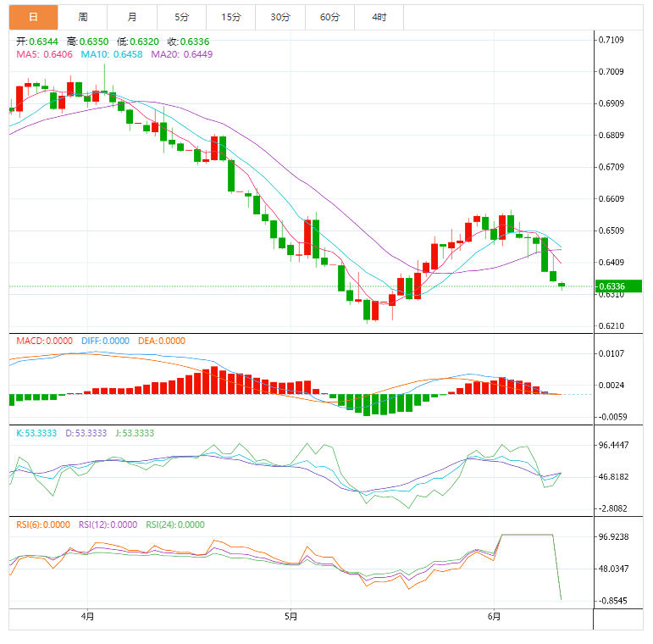Click the 0.7109 price axis label

611,40
